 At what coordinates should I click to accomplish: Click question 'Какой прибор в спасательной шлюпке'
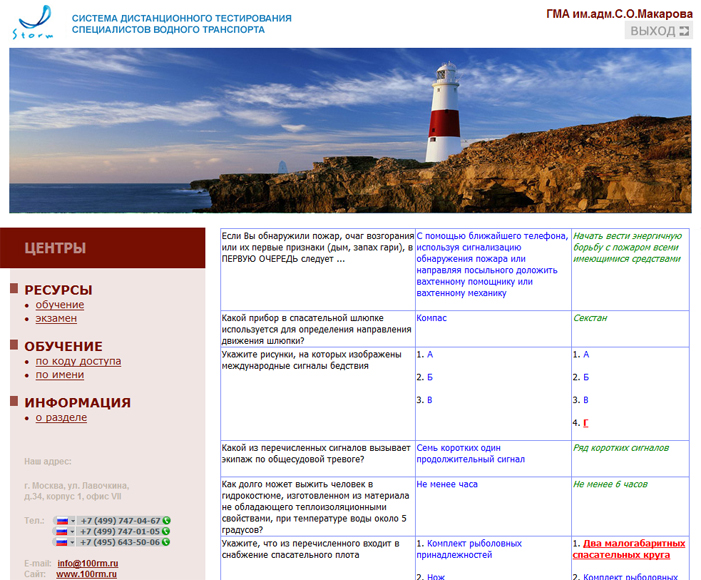tap(317, 329)
